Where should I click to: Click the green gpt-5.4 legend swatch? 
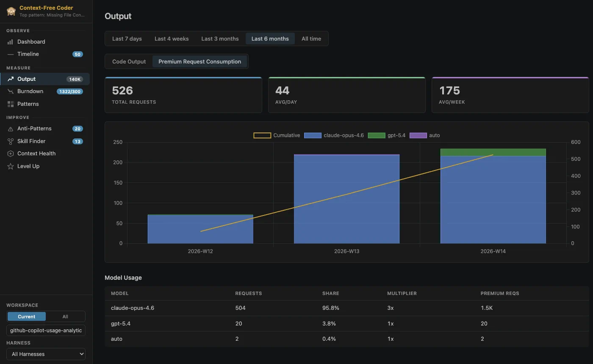pos(377,135)
